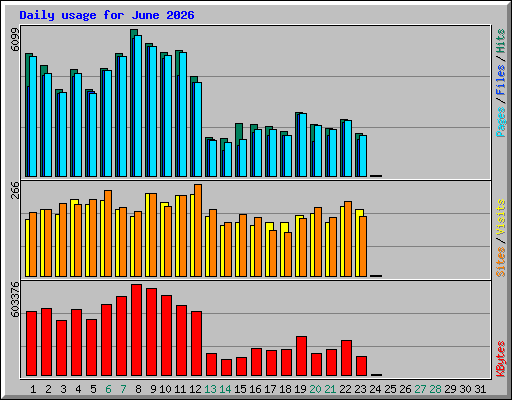
Task: Click day 19 on the x-axis
Action: click(x=300, y=389)
